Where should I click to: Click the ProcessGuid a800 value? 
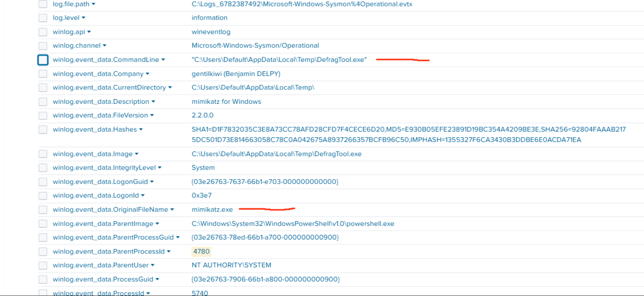coord(266,279)
